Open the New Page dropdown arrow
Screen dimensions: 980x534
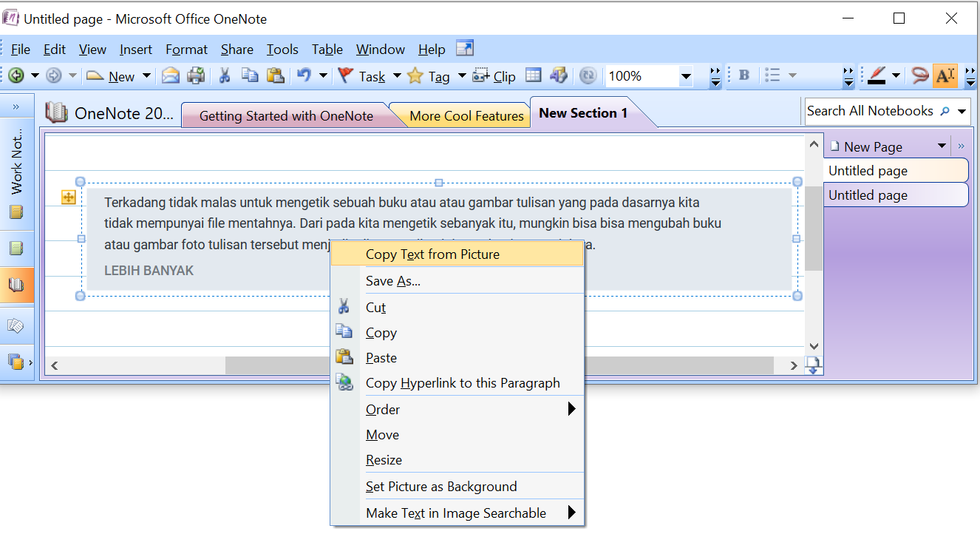pyautogui.click(x=942, y=146)
